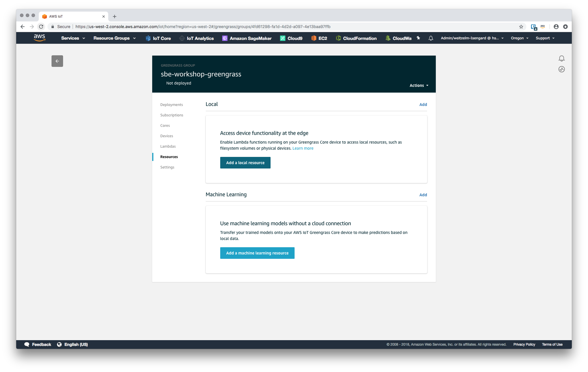Click the AWS logo home icon
Viewport: 588px width, 372px height.
coord(40,38)
